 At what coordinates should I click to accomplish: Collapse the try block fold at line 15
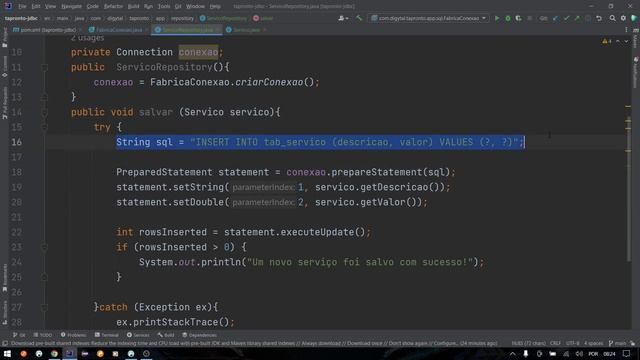coord(44,127)
